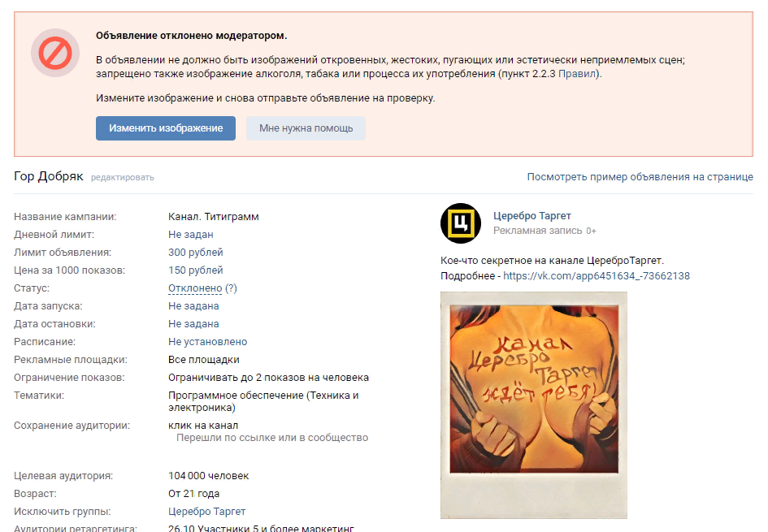
Task: Set the stop date value Не задана
Action: pos(193,324)
